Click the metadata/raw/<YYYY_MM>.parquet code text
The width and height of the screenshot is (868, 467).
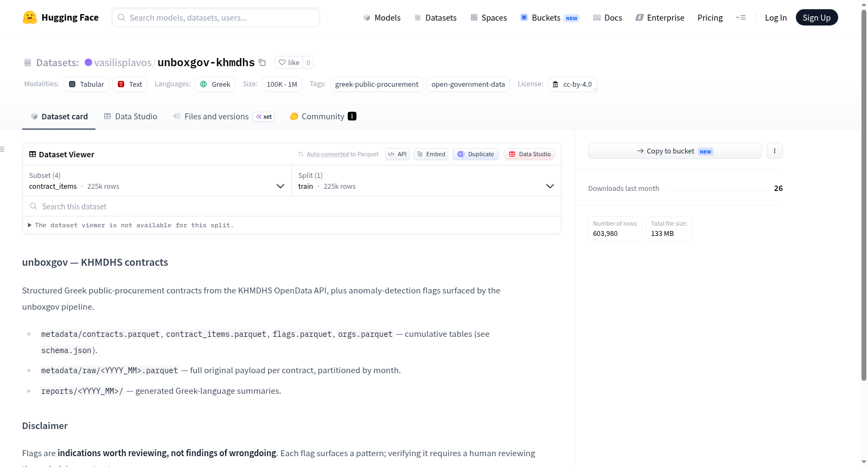[x=110, y=370]
